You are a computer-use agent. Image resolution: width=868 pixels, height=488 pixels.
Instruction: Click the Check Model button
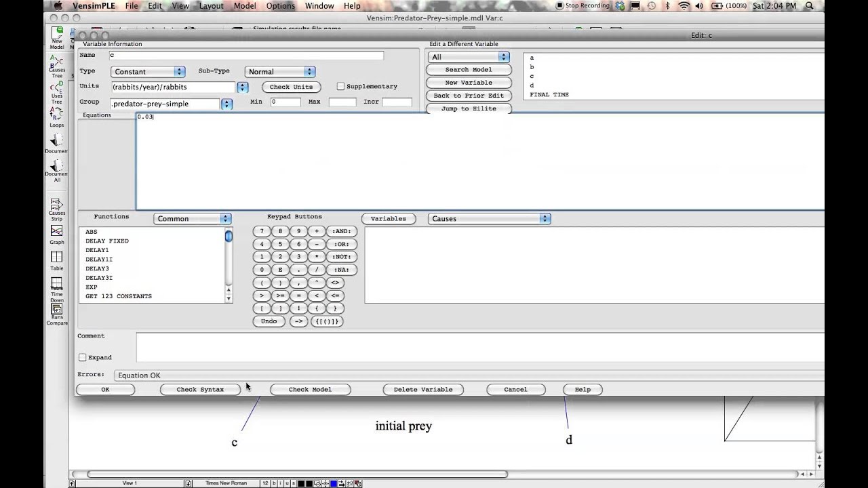tap(310, 390)
